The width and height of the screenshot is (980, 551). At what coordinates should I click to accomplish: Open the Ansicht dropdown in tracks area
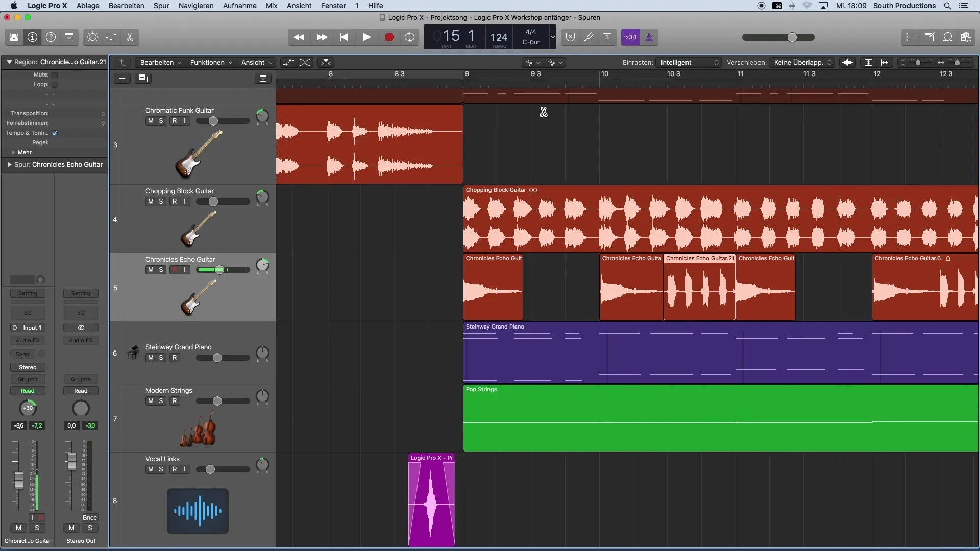(257, 63)
